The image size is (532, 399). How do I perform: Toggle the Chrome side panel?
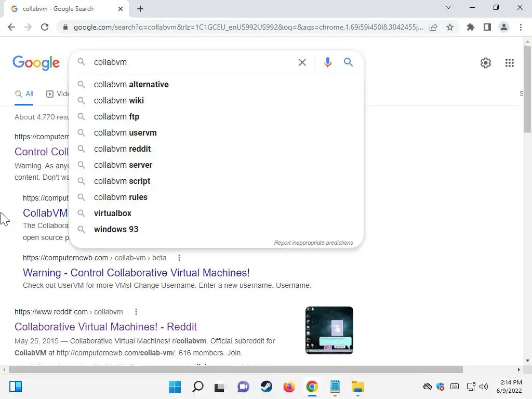487,27
